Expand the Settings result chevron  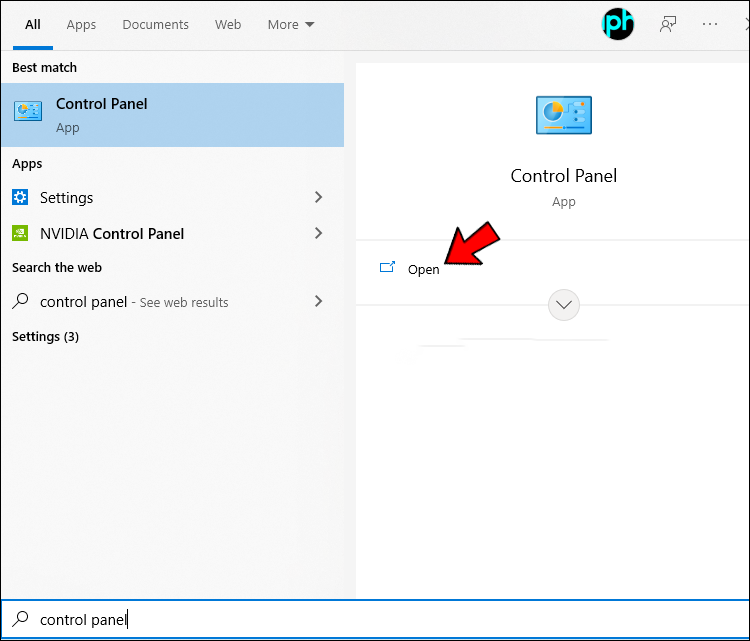(x=318, y=197)
